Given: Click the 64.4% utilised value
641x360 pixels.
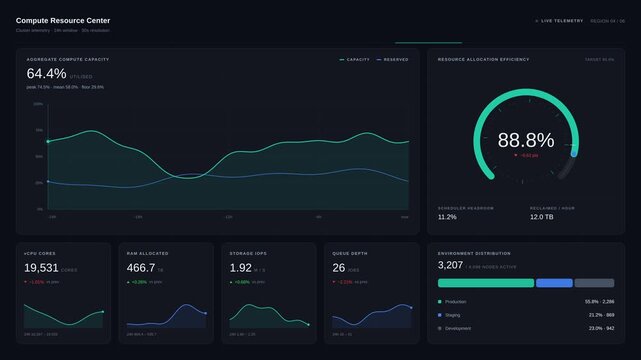Looking at the screenshot, I should click(46, 74).
